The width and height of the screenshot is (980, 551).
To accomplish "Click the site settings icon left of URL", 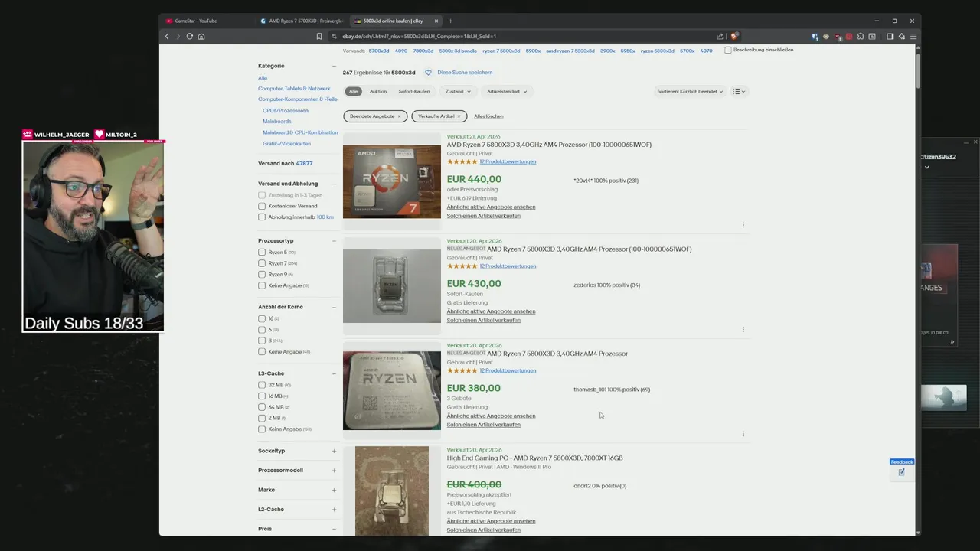I will click(334, 36).
